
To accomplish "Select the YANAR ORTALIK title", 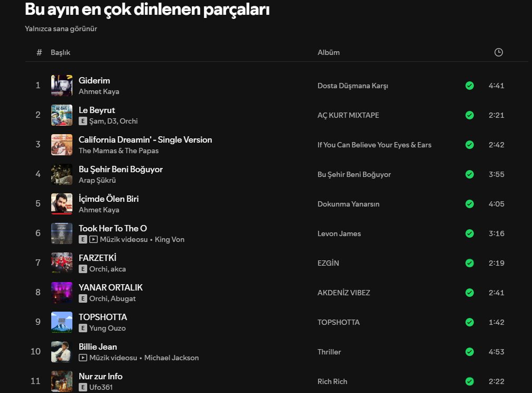I will pos(110,287).
